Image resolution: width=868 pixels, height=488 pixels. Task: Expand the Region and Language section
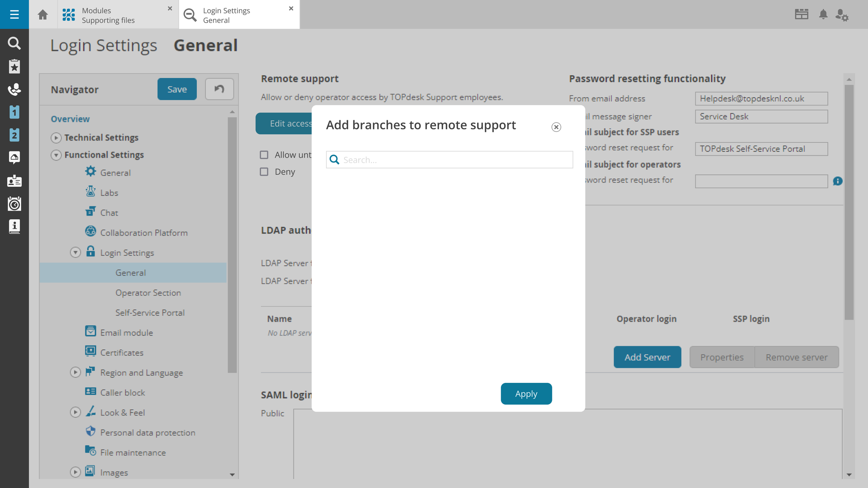click(75, 372)
